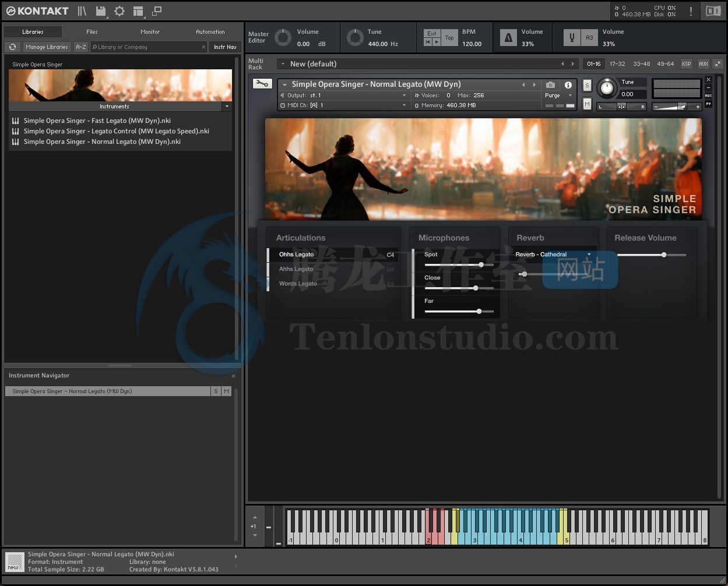Click the A-Z sort button
Image resolution: width=728 pixels, height=586 pixels.
coord(81,47)
